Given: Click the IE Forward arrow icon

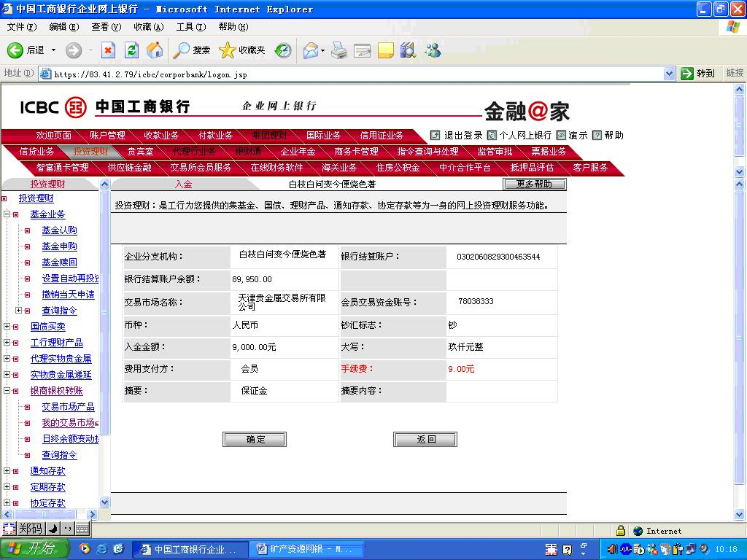Looking at the screenshot, I should pos(74,50).
